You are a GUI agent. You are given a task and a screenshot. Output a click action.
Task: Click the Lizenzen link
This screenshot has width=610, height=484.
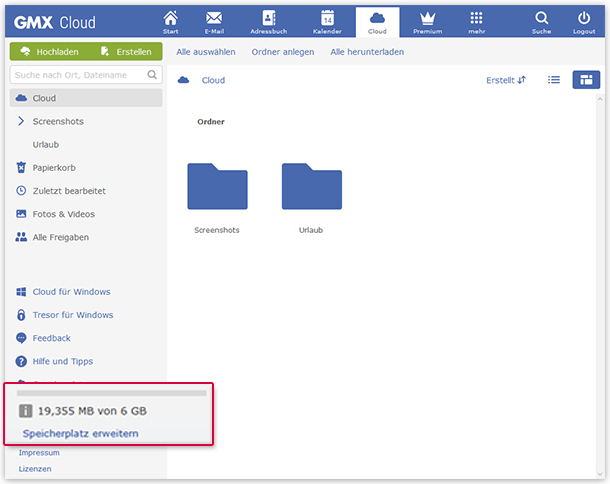[35, 469]
